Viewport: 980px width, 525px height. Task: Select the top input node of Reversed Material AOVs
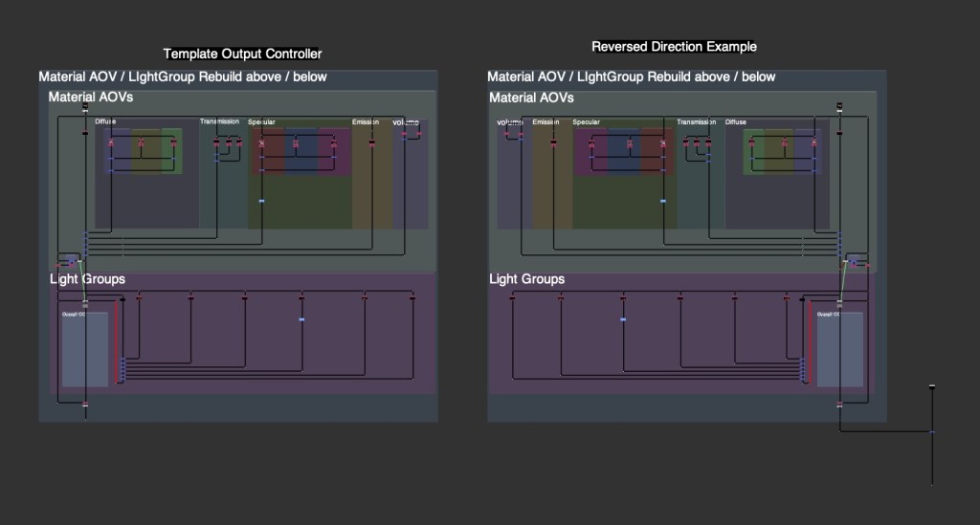coord(838,105)
